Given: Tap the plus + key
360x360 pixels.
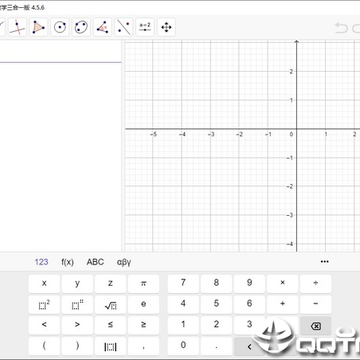Looking at the screenshot, I should coord(283,305).
